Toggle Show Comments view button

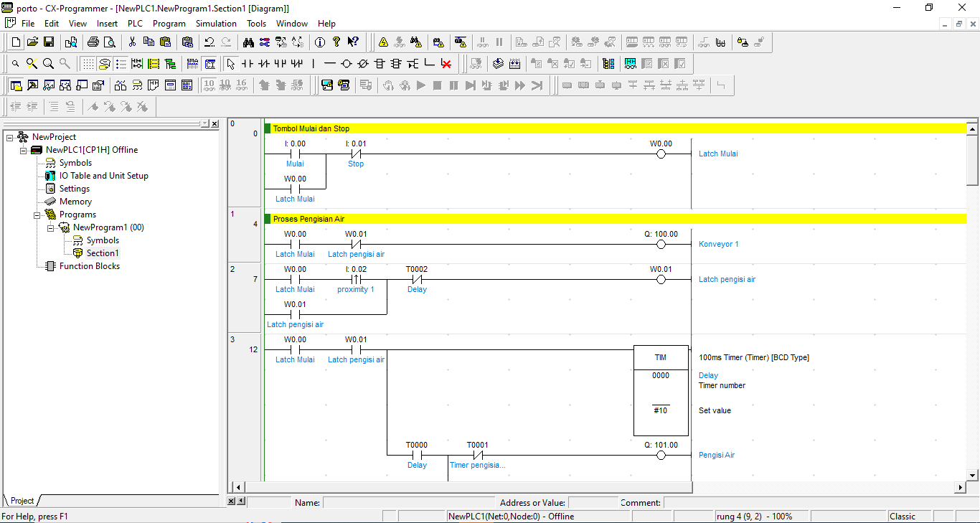pyautogui.click(x=104, y=64)
